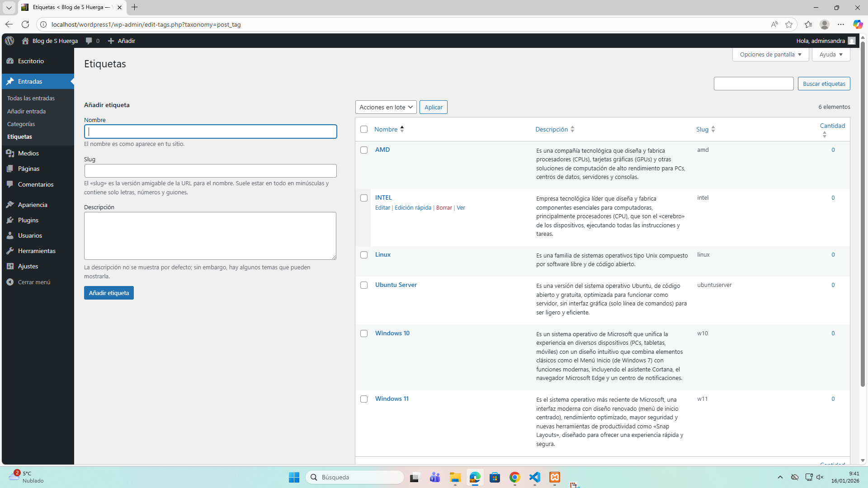Screen dimensions: 868x488
Task: Click Edición rápida link for INTEL tag
Action: coord(413,208)
